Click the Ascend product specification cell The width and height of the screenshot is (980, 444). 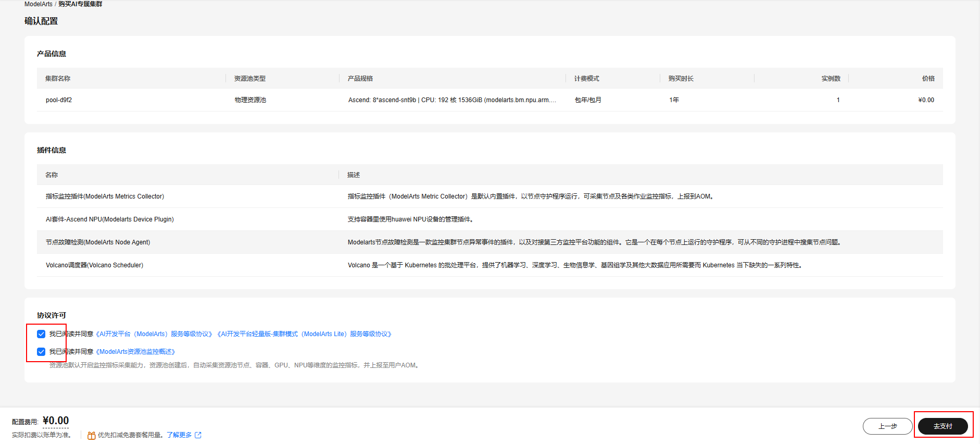pyautogui.click(x=452, y=100)
